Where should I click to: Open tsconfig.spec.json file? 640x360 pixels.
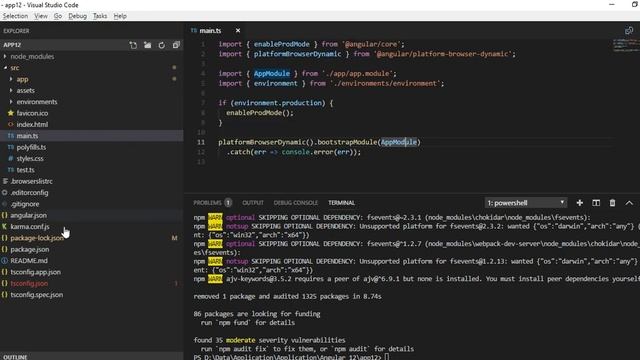[37, 295]
